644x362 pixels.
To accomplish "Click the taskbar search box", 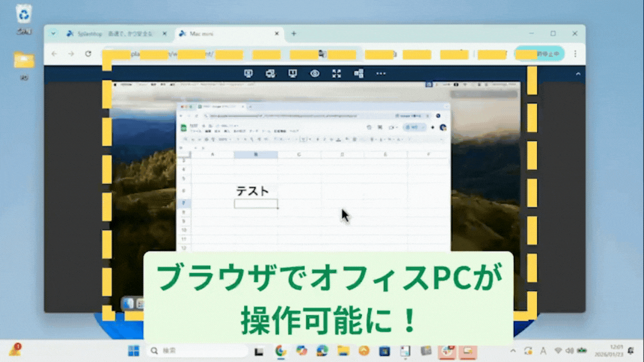I will (x=196, y=351).
